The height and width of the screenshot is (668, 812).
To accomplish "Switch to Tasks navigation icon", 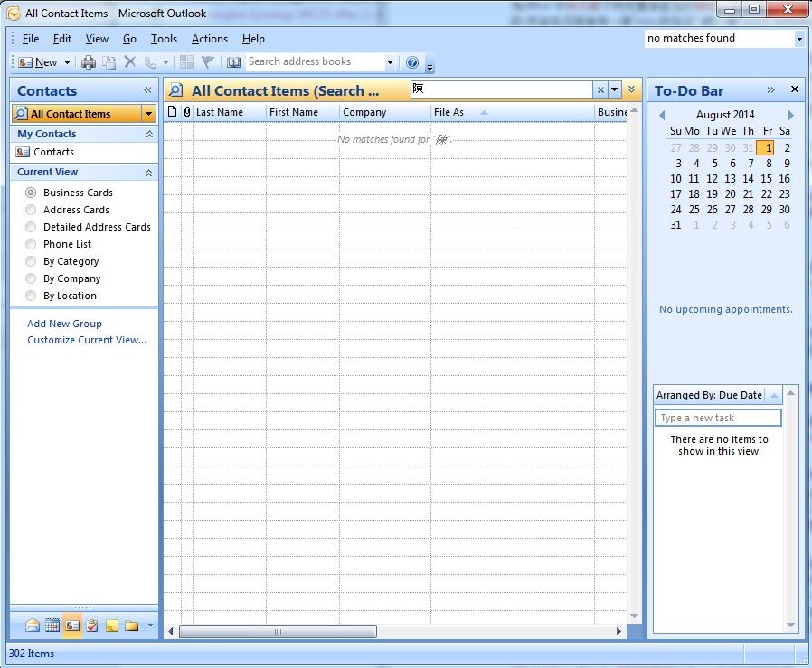I will pyautogui.click(x=92, y=626).
